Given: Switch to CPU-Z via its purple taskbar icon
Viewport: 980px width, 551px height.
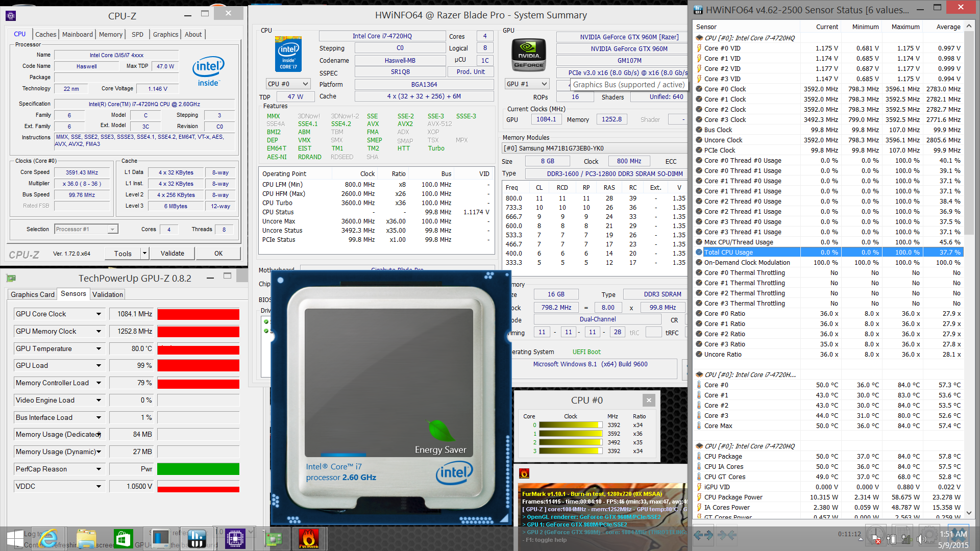Looking at the screenshot, I should 235,539.
